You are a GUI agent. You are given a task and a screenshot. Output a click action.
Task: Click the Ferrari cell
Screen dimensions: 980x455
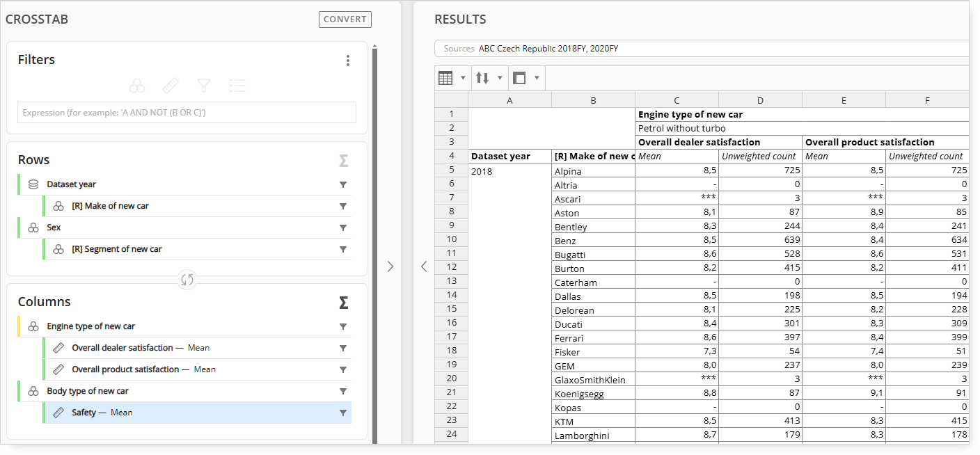tap(593, 337)
